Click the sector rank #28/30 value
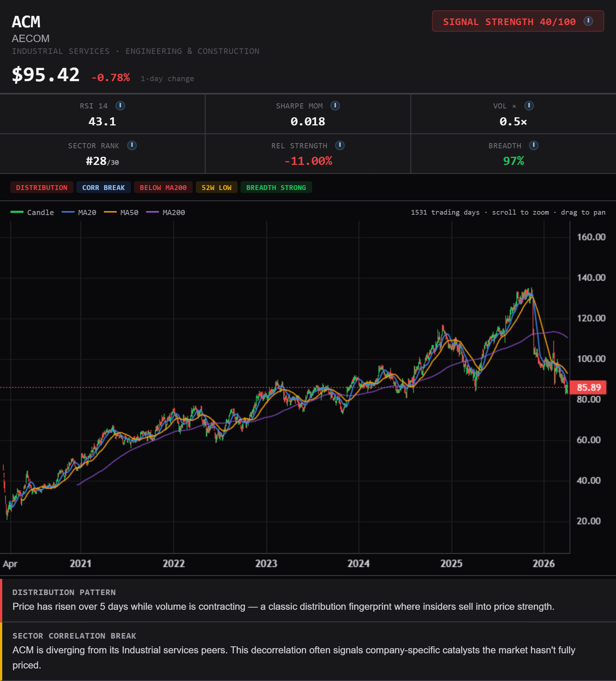Image resolution: width=616 pixels, height=681 pixels. pyautogui.click(x=102, y=161)
